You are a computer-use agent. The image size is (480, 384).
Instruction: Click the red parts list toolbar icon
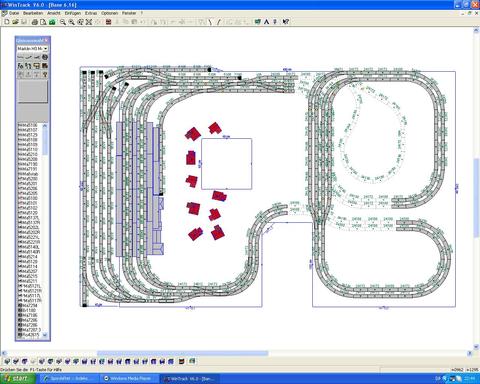pyautogui.click(x=108, y=22)
